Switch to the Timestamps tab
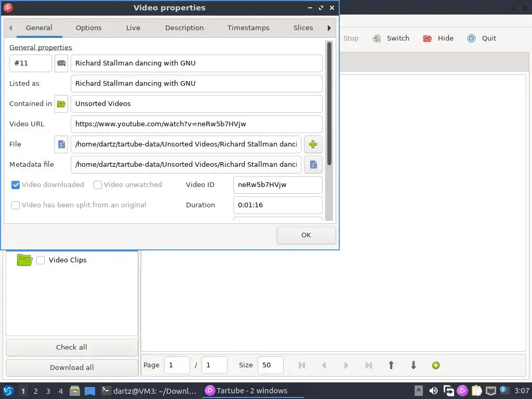 [248, 28]
